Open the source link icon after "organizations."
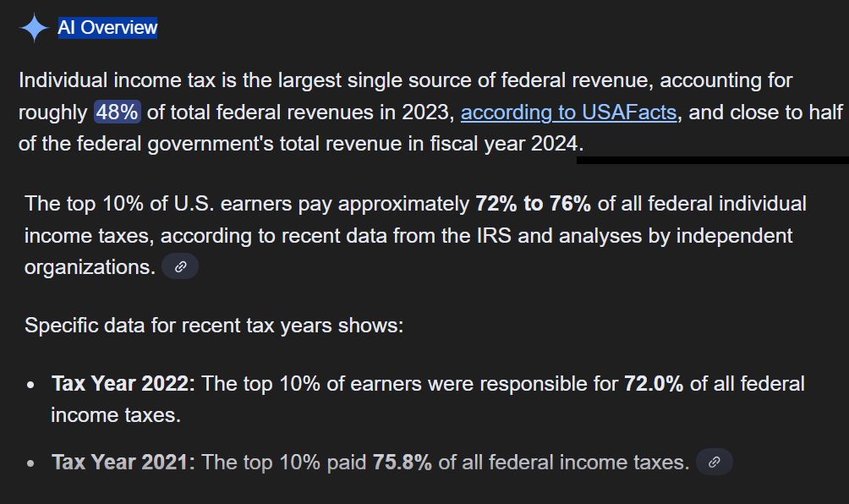 (180, 266)
